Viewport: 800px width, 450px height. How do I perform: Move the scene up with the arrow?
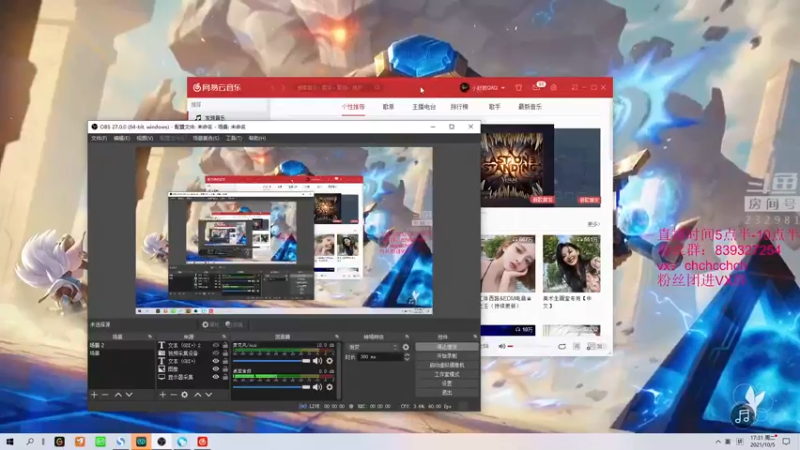[x=118, y=394]
